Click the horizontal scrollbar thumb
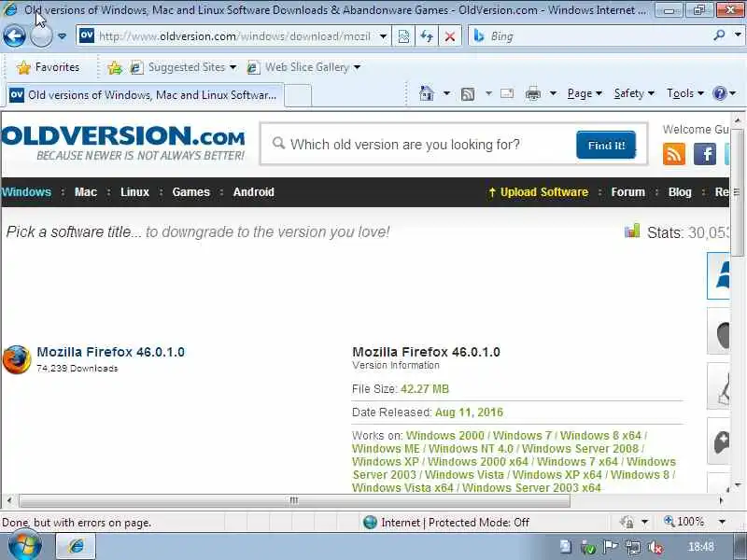Viewport: 747px width, 560px height. pos(294,500)
